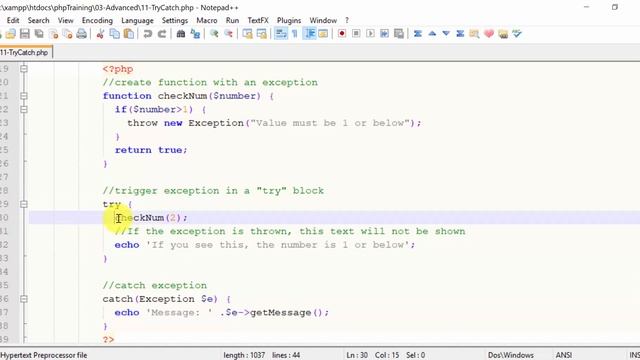The width and height of the screenshot is (640, 360).
Task: Click the Paste clipboard icon
Action: 129,34
